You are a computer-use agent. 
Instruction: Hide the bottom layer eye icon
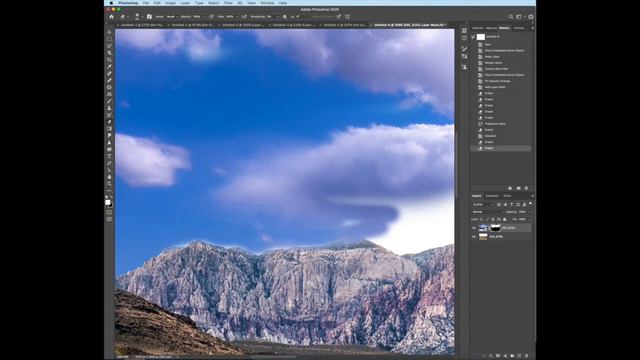point(474,236)
